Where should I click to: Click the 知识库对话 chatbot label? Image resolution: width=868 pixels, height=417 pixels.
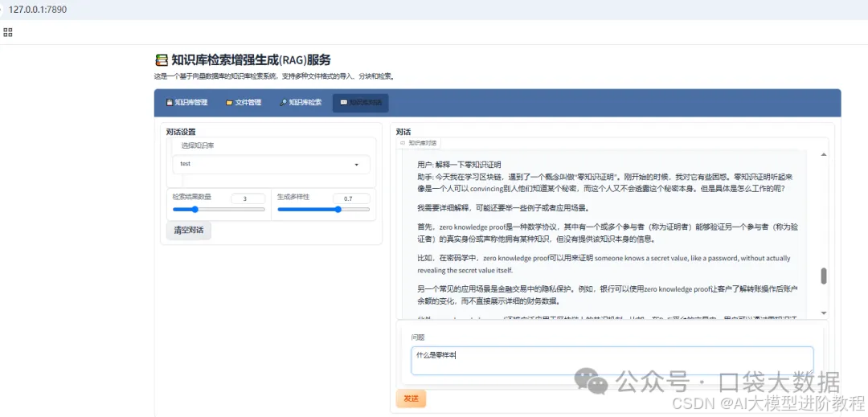[419, 143]
